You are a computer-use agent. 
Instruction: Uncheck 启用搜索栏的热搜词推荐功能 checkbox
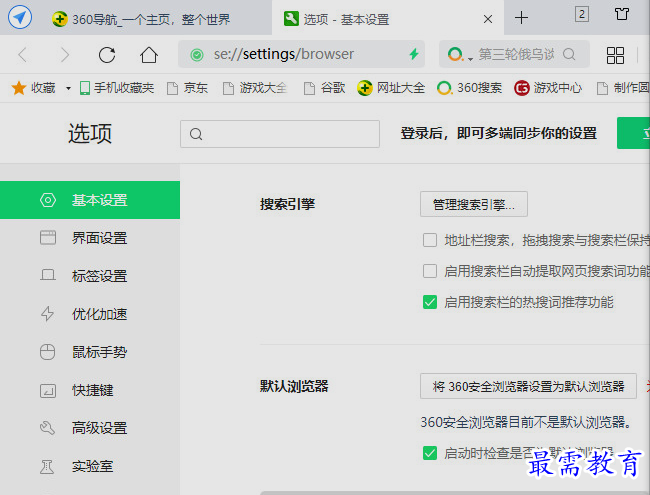tap(430, 302)
